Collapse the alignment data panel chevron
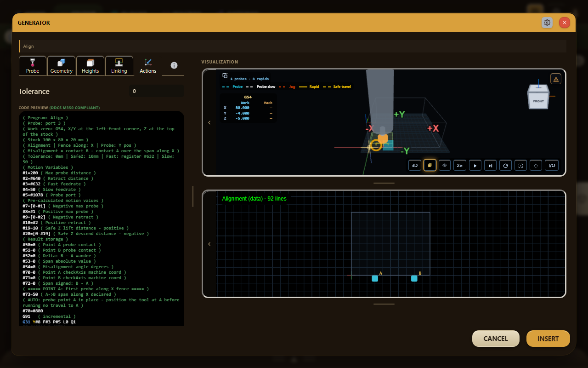588x368 pixels. (209, 244)
